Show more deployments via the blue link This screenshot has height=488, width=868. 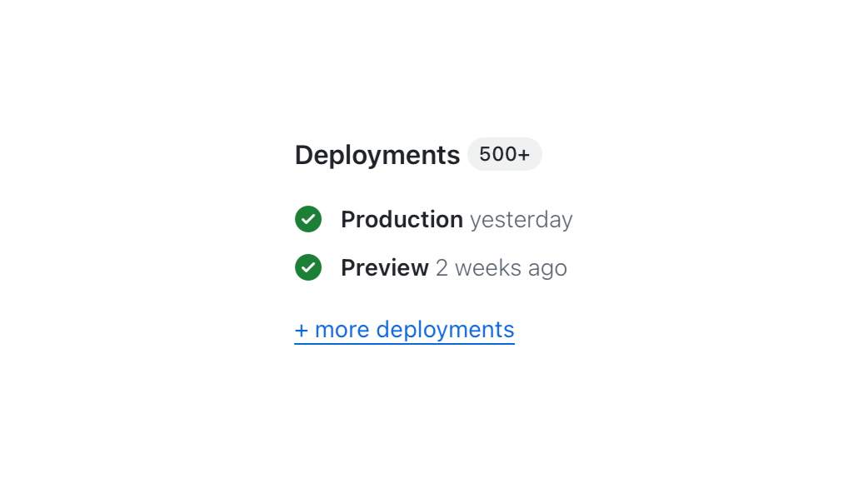click(404, 330)
